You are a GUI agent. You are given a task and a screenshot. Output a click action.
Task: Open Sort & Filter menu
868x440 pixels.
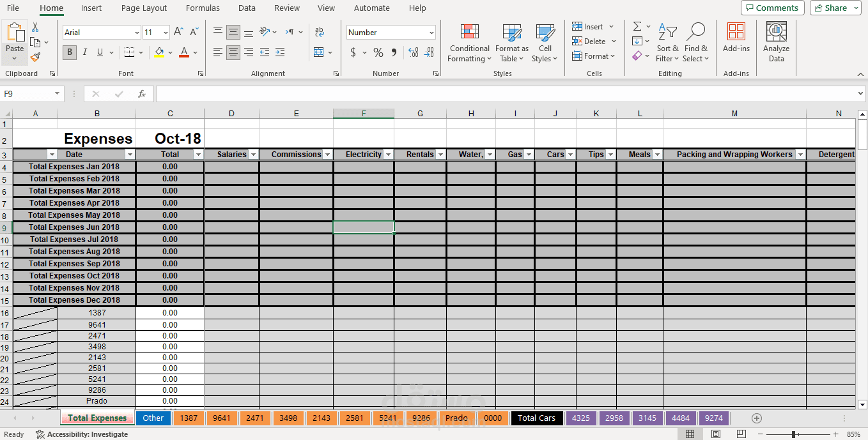(x=668, y=43)
